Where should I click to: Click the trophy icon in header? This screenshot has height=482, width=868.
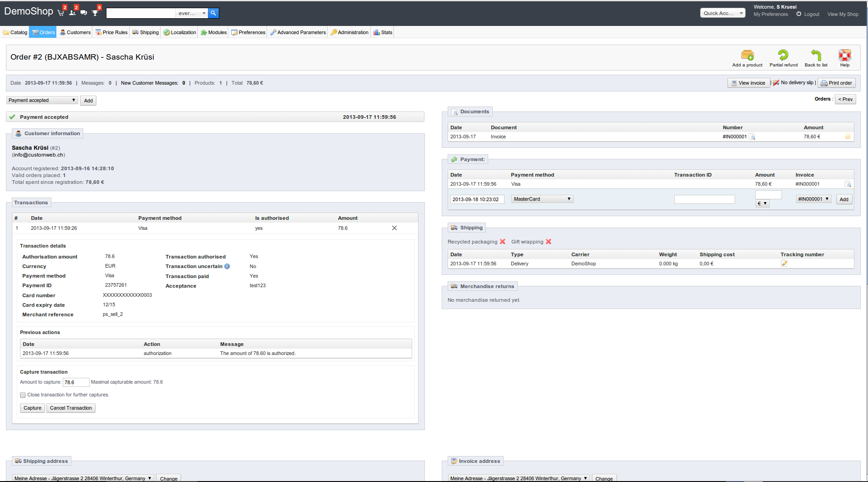tap(95, 13)
